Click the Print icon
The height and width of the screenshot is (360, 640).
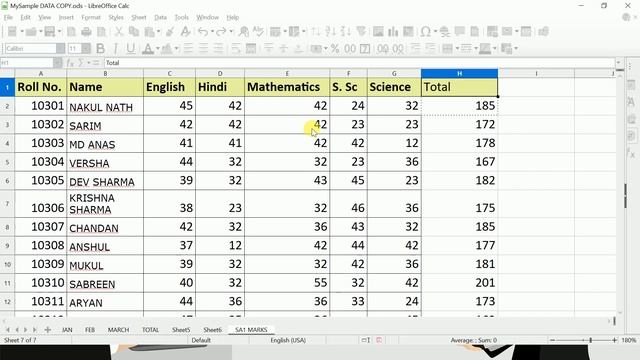pos(86,31)
